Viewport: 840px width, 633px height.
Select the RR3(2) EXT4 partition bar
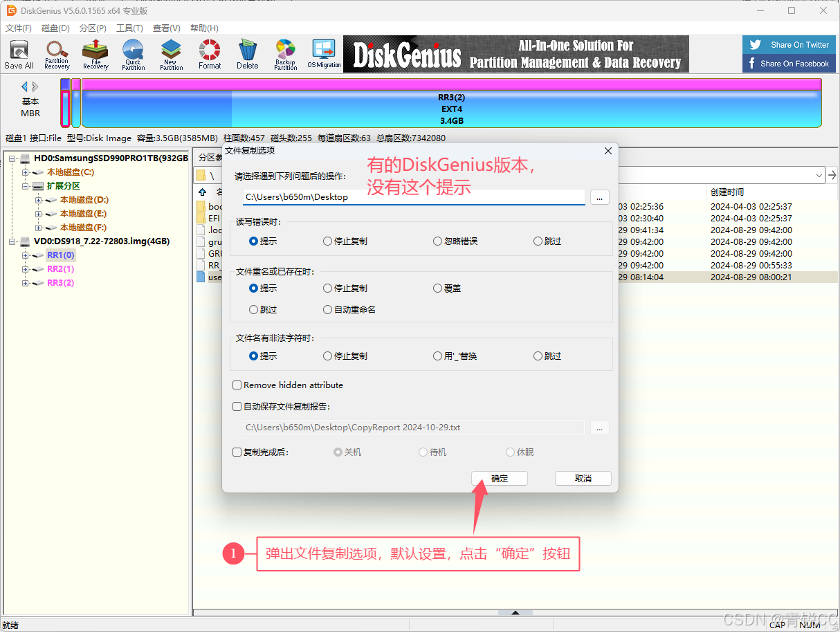(x=451, y=103)
